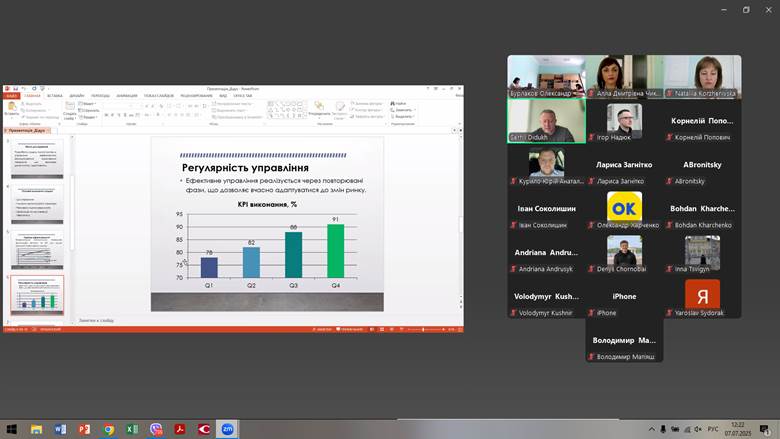Viewport: 780px width, 439px height.
Task: Click Oleksandr Kharchenko's OK avatar tile
Action: (x=624, y=208)
